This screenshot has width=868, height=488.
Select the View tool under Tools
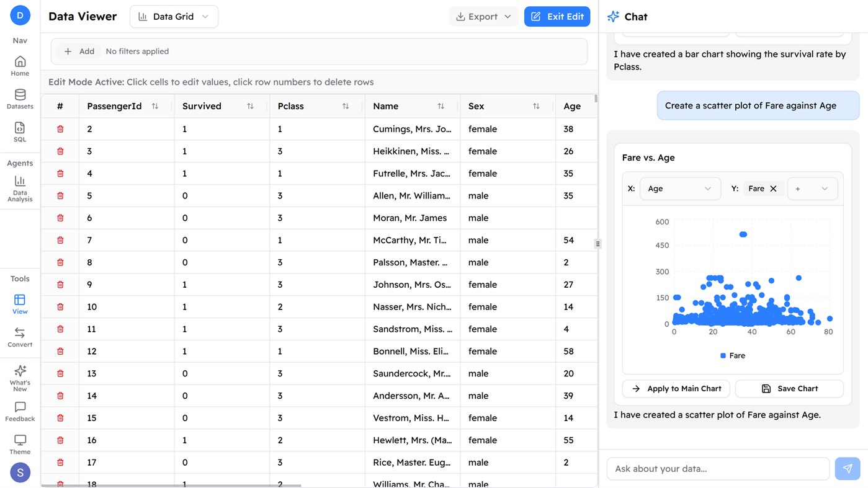(x=19, y=303)
